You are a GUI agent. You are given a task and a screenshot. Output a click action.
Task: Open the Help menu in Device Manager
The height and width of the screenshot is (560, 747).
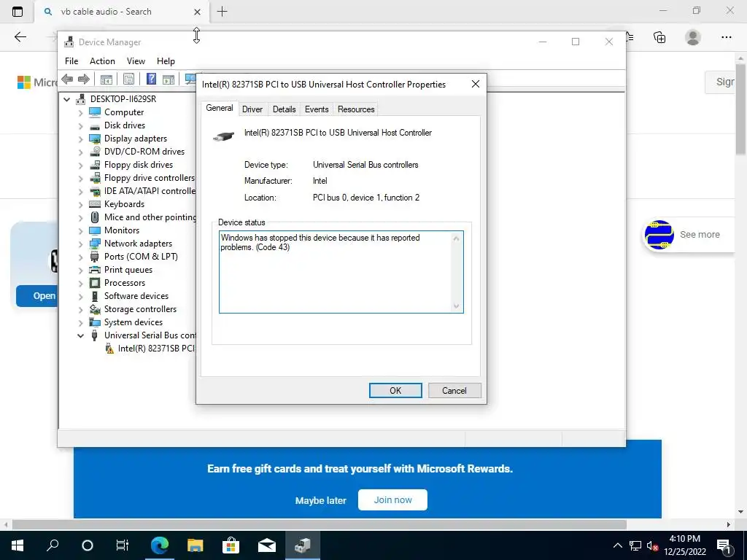pos(166,61)
